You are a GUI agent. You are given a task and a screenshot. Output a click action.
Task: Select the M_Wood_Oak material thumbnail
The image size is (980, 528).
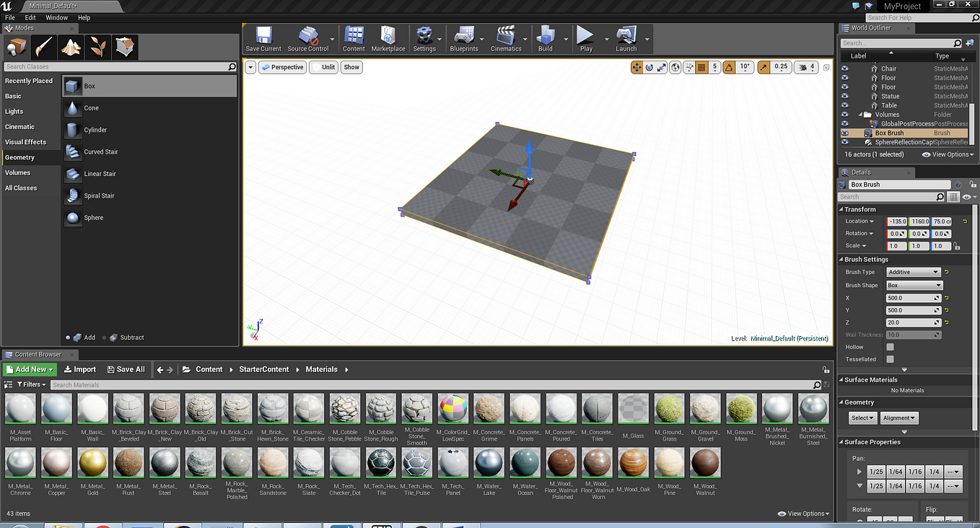click(633, 462)
